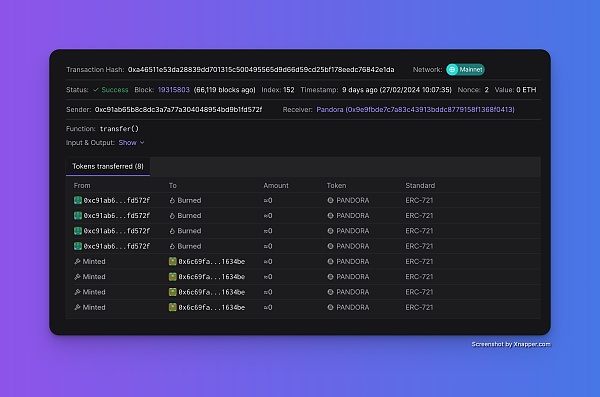
Task: Click the transaction hash text
Action: pyautogui.click(x=261, y=70)
